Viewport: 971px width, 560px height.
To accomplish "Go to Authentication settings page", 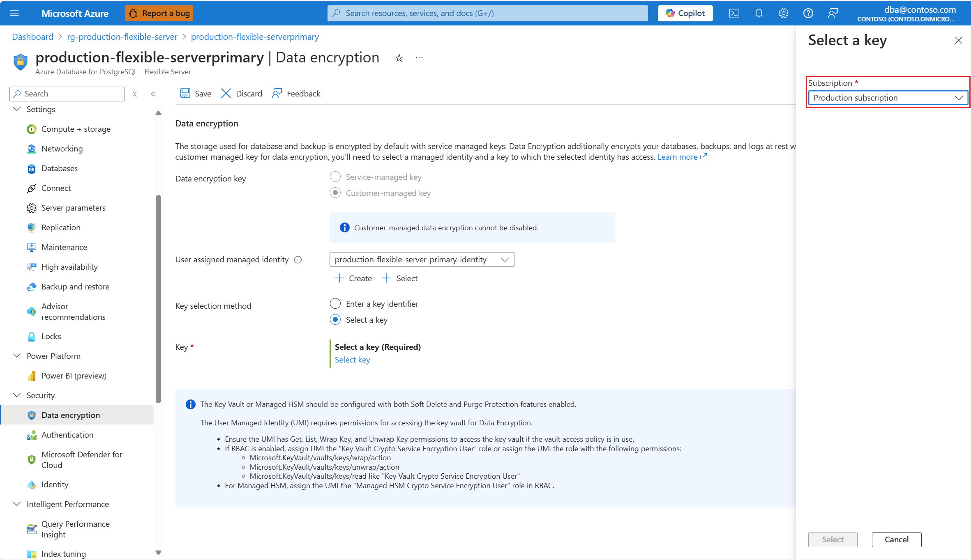I will (x=67, y=435).
